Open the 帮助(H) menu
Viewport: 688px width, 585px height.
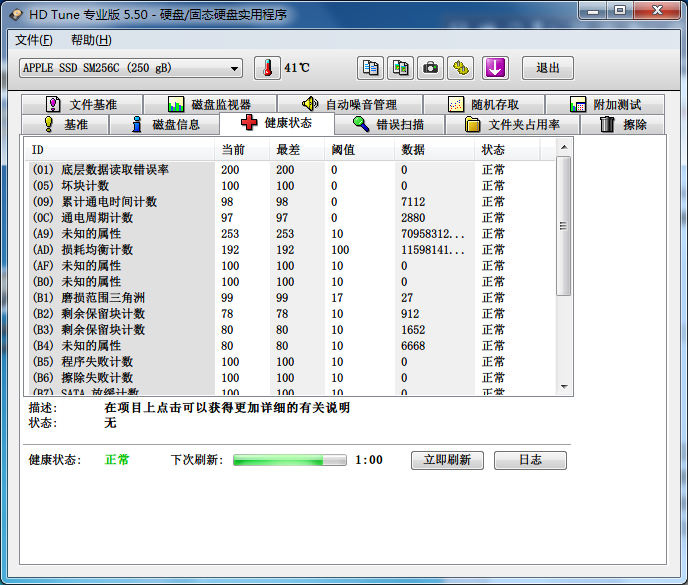pos(91,40)
